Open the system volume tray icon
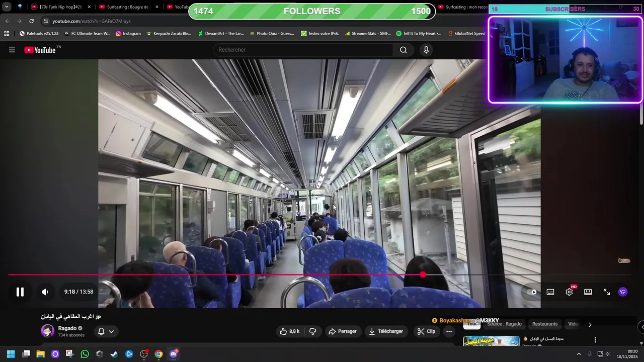Image resolution: width=644 pixels, height=362 pixels. tap(607, 354)
